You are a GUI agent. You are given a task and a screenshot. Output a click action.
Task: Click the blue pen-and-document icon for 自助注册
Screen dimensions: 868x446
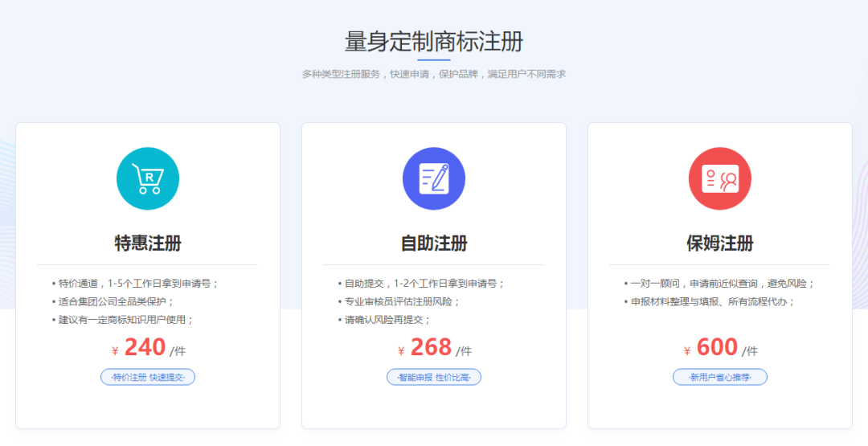[x=434, y=178]
